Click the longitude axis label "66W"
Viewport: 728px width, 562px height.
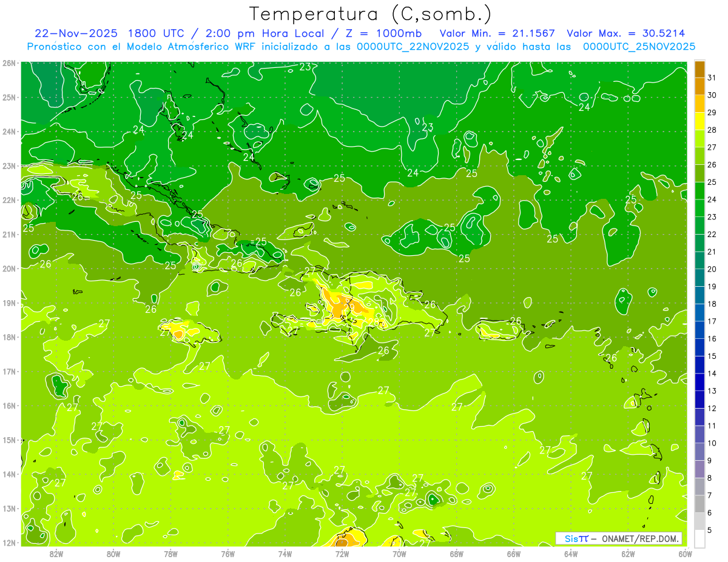[x=514, y=553]
